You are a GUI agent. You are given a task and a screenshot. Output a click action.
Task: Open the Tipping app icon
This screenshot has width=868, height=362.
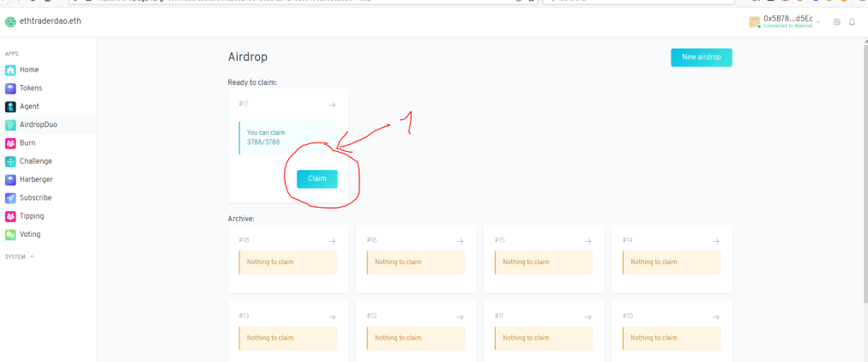tap(10, 216)
